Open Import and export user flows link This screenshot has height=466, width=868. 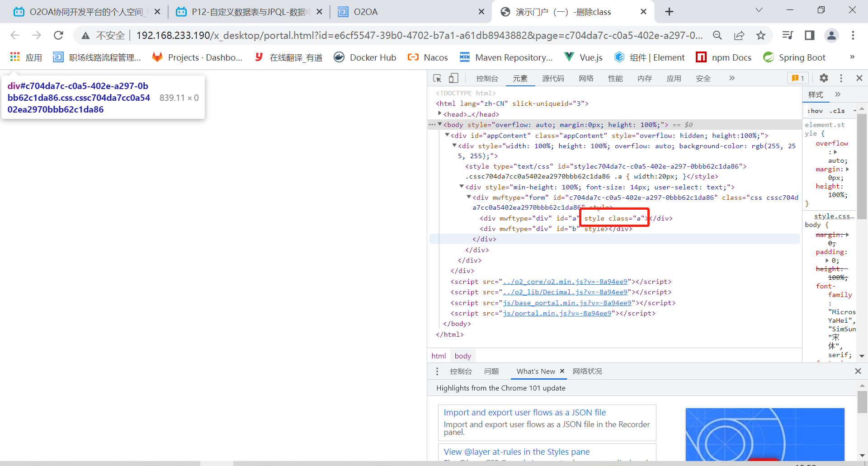tap(524, 412)
